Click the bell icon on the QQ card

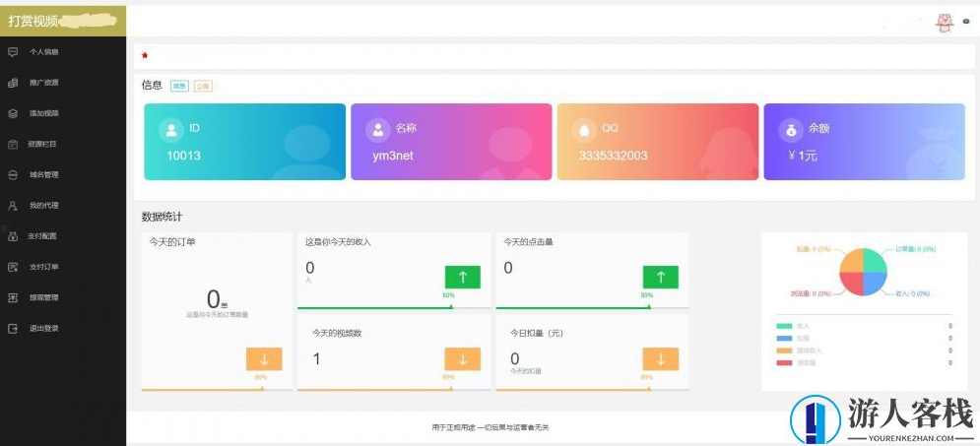584,130
